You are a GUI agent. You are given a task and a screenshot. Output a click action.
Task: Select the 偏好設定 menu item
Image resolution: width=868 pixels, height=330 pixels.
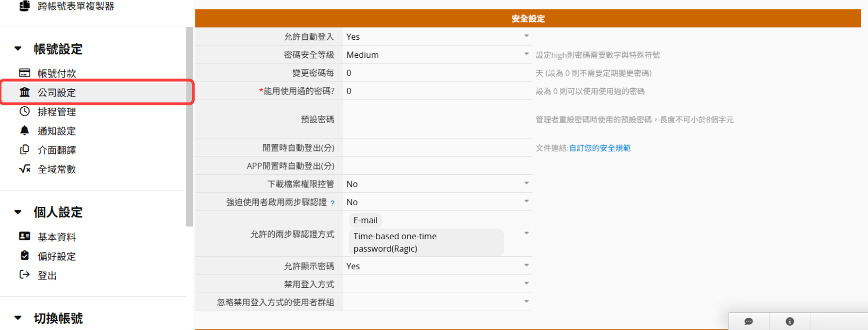(x=57, y=256)
